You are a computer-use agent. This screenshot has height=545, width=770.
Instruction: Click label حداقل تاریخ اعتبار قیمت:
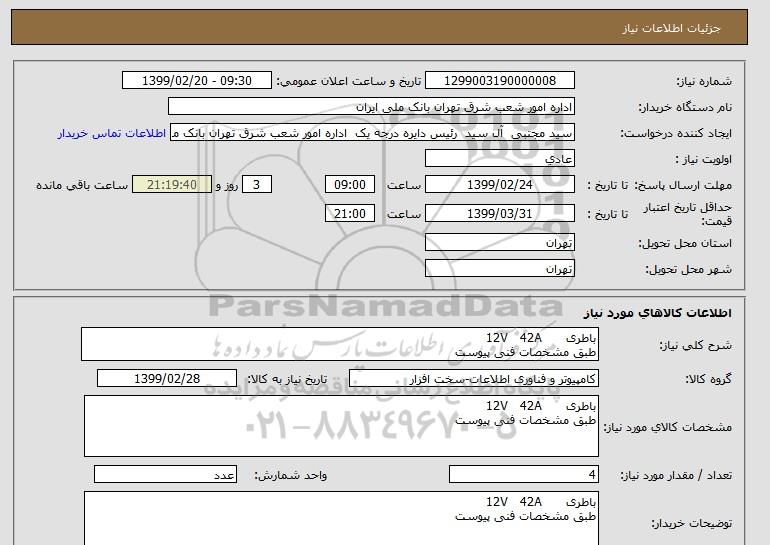[688, 214]
